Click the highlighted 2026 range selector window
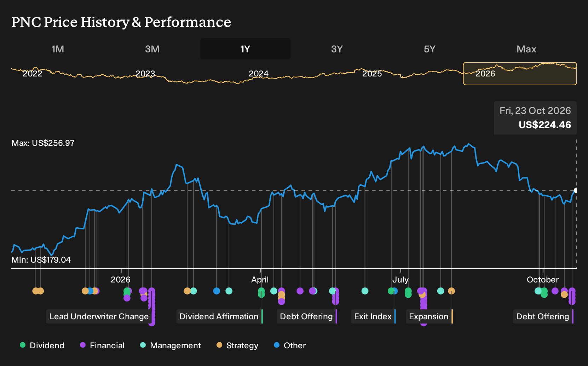Viewport: 588px width, 366px height. [520, 74]
